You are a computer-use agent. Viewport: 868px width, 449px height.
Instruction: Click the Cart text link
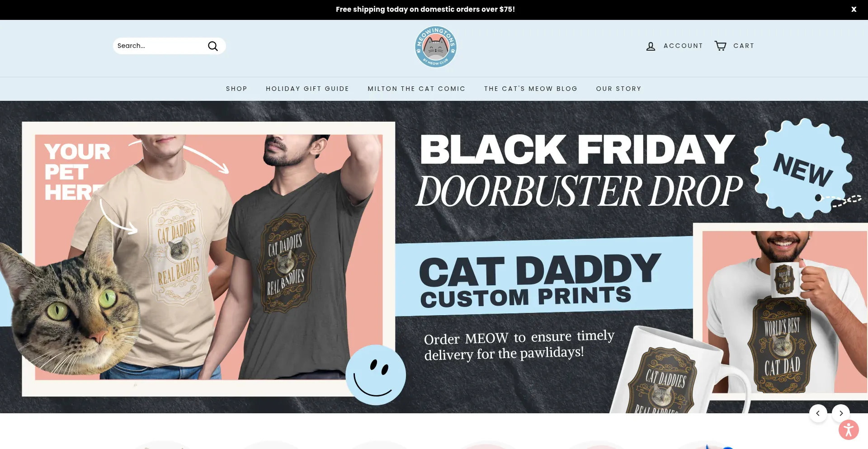tap(744, 46)
